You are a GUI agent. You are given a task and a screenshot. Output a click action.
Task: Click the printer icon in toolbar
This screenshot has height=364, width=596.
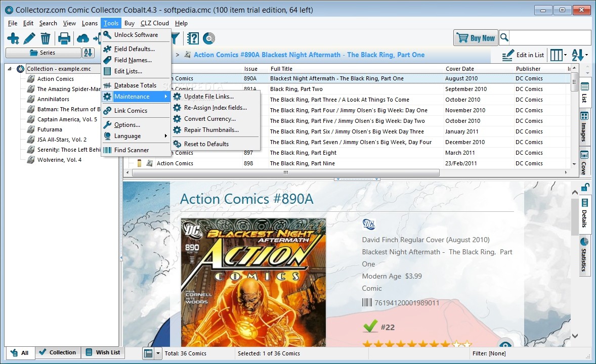tap(64, 38)
